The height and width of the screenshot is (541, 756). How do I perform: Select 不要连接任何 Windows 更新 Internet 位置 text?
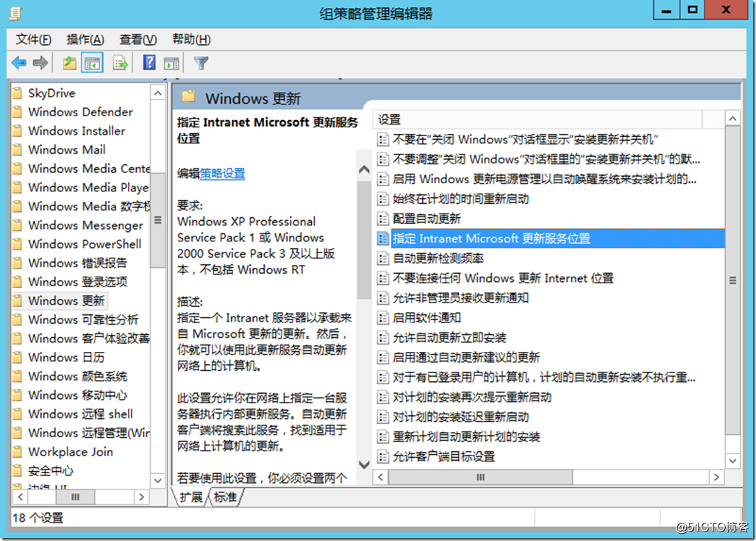click(503, 278)
